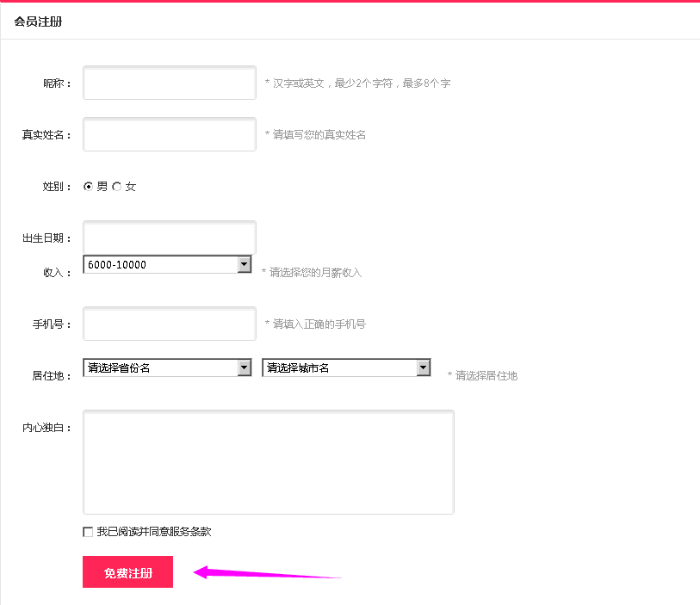Click the magenta arrow pointing at 免费注册

click(x=267, y=573)
